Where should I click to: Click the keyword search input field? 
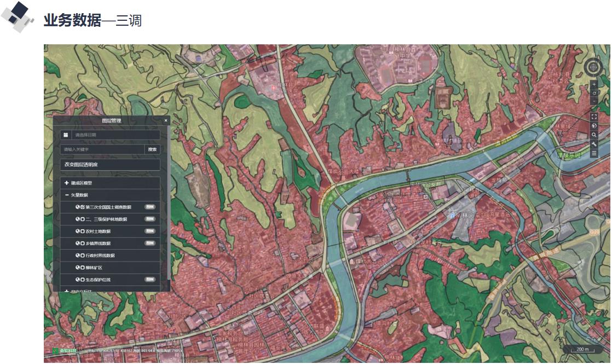point(102,149)
